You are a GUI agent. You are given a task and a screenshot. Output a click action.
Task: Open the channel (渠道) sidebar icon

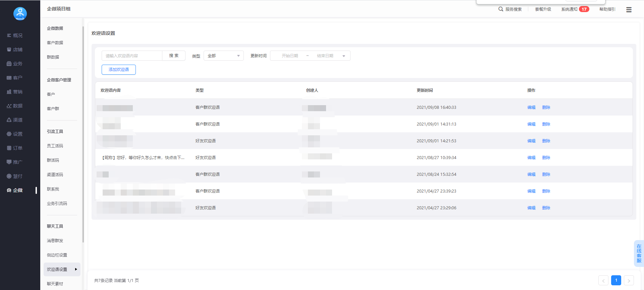(x=9, y=120)
